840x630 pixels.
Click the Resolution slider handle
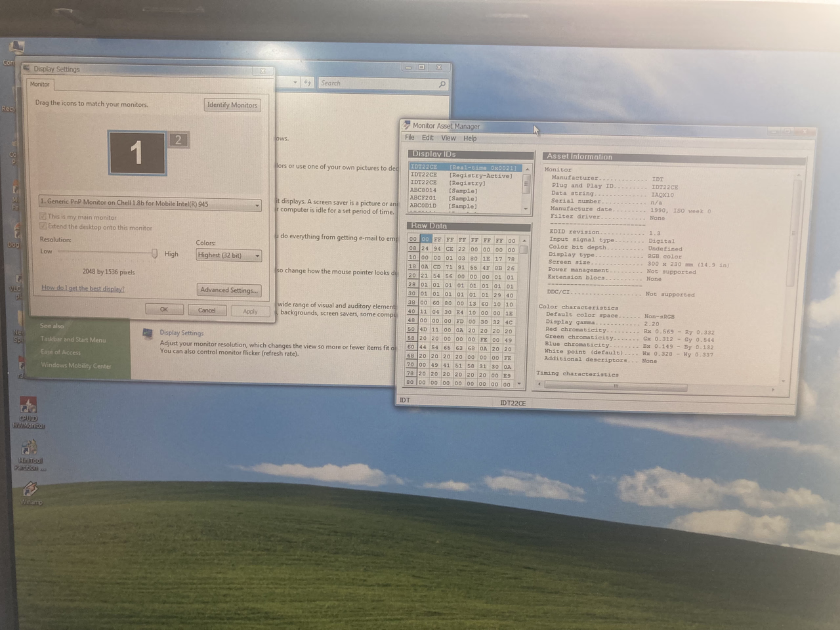point(155,253)
